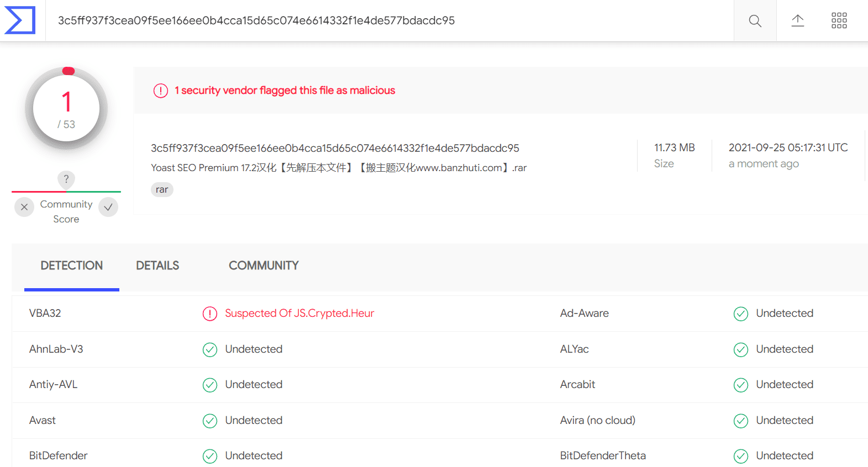Click the 'a moment ago' analysis time
This screenshot has width=868, height=467.
(x=764, y=163)
